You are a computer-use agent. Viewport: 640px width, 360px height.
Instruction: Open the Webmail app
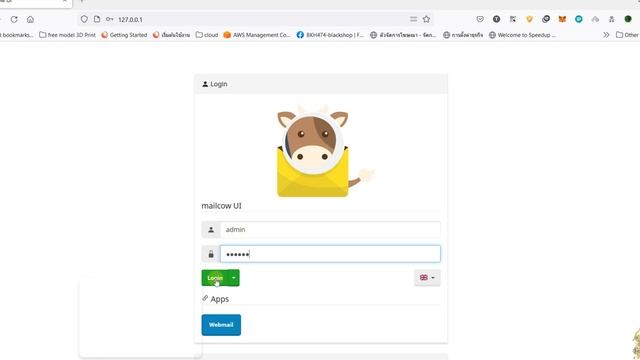click(x=221, y=325)
